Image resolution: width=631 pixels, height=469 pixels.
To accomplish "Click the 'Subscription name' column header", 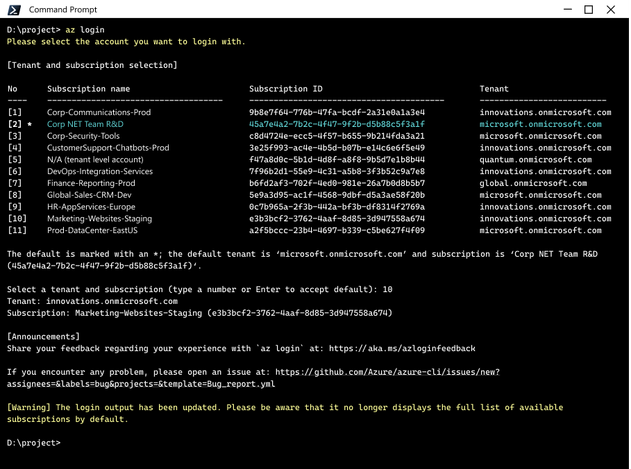I will click(x=89, y=89).
